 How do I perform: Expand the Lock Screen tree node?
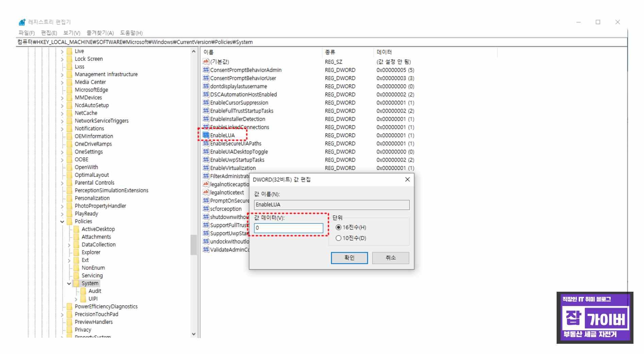[x=62, y=59]
